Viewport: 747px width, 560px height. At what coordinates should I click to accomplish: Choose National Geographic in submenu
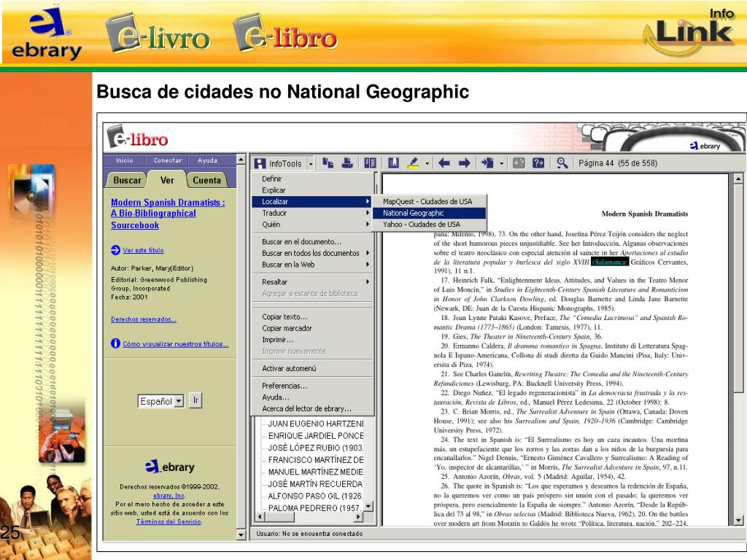(428, 213)
